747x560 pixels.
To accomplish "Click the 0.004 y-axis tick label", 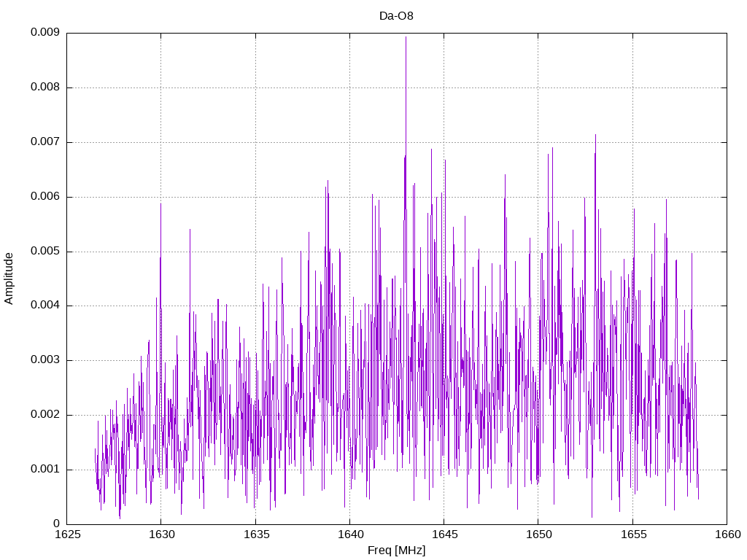I will pos(45,306).
